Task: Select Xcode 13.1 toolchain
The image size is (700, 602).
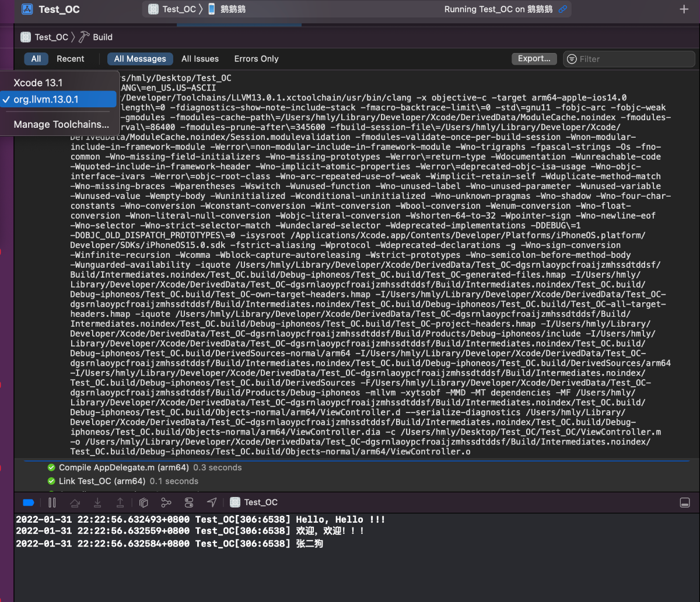Action: pyautogui.click(x=59, y=83)
